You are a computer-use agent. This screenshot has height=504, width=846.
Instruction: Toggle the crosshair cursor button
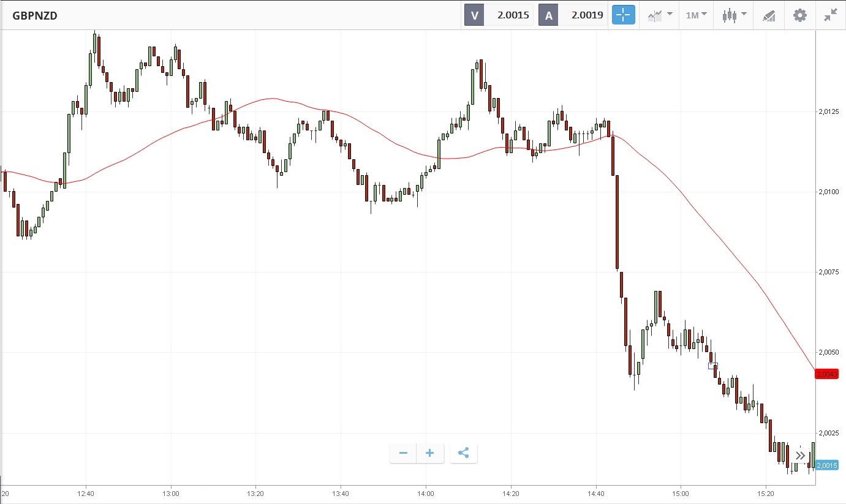624,15
